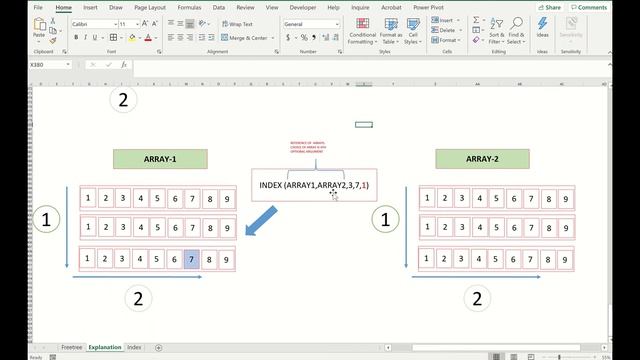This screenshot has height=360, width=640.
Task: Open the Find & Select dropdown
Action: pos(516,31)
